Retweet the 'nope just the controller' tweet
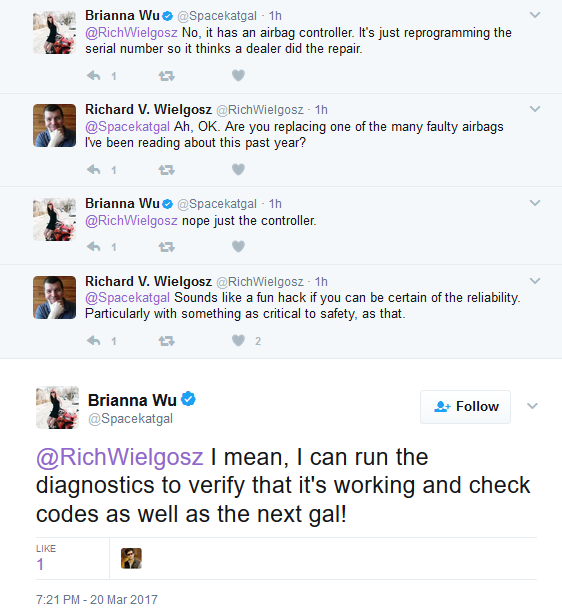 point(167,247)
